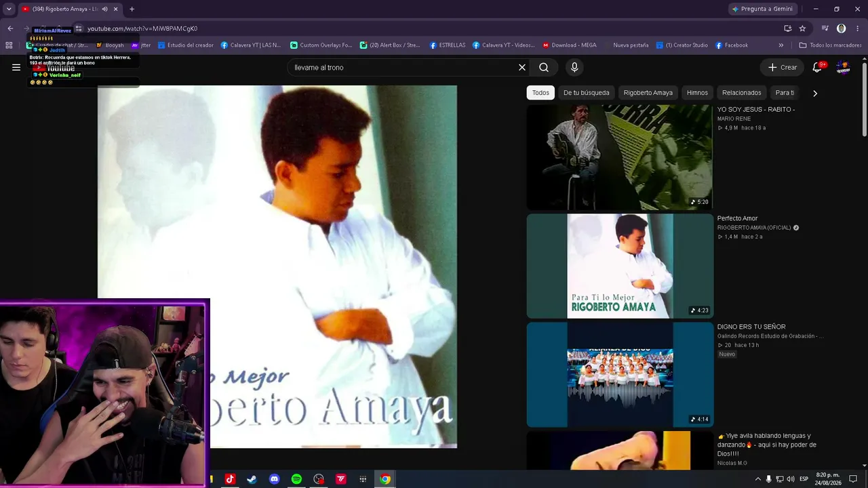Open Windows notification center icon
The image size is (868, 488).
(x=853, y=479)
